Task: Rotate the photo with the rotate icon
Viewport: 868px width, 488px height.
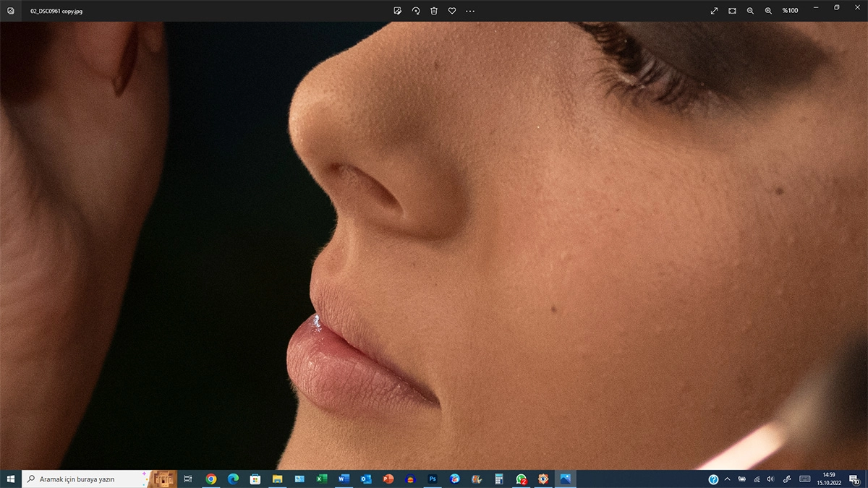Action: click(x=416, y=11)
